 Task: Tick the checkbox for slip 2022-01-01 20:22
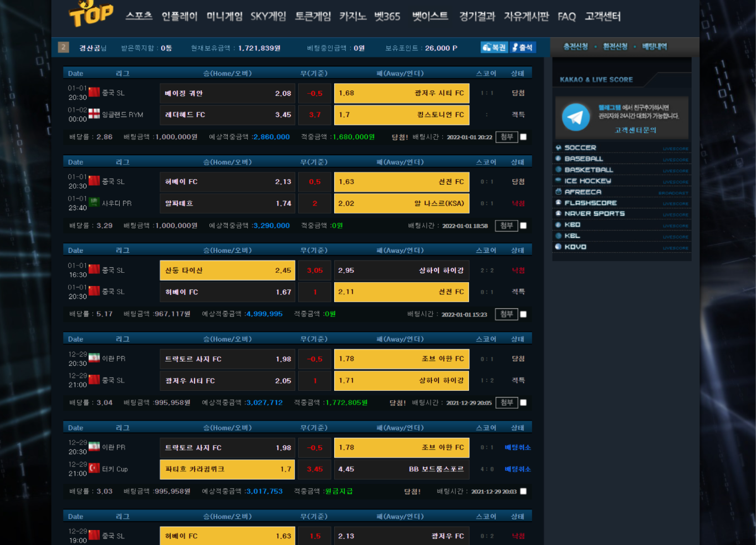pyautogui.click(x=523, y=137)
